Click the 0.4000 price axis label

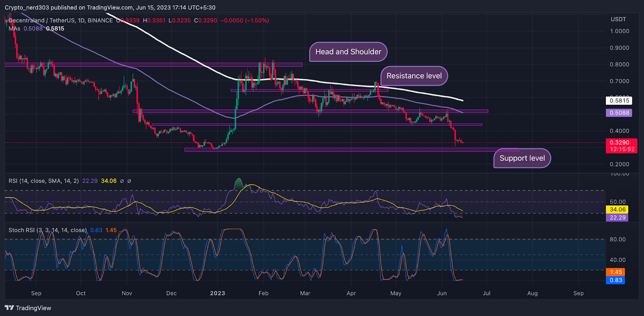pyautogui.click(x=619, y=131)
